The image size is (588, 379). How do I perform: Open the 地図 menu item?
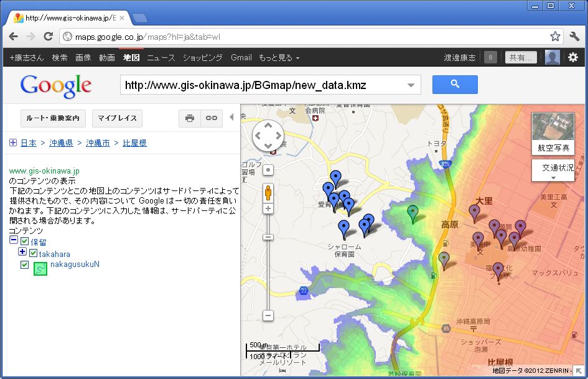[131, 57]
